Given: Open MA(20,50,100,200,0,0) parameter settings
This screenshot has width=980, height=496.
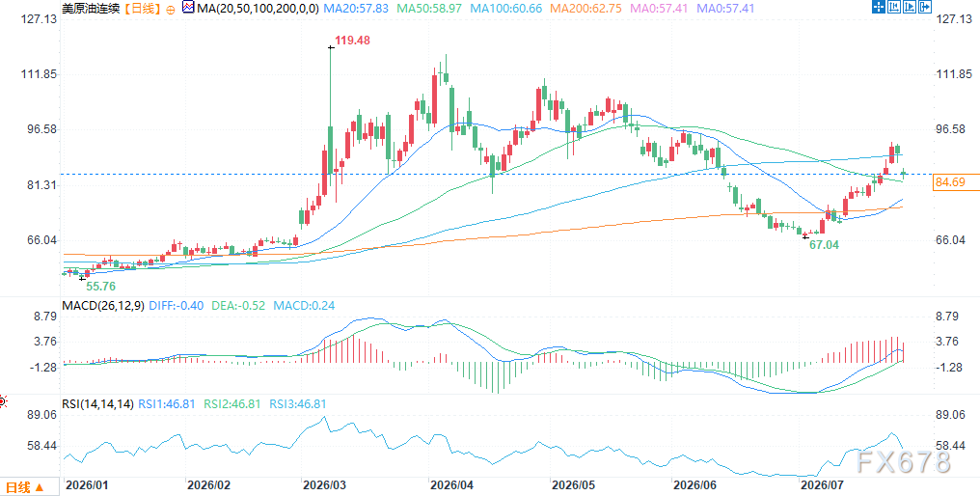Looking at the screenshot, I should (257, 9).
